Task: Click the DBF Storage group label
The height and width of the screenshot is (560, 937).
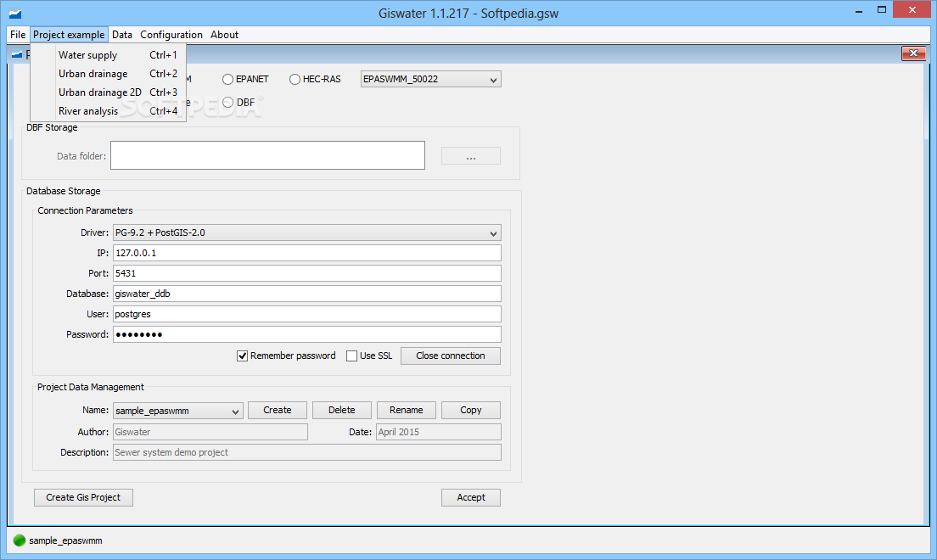Action: pos(52,127)
